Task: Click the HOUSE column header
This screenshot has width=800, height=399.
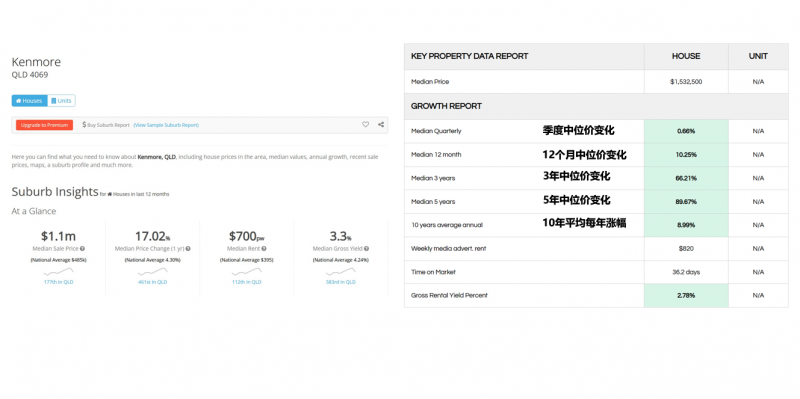Action: click(686, 56)
